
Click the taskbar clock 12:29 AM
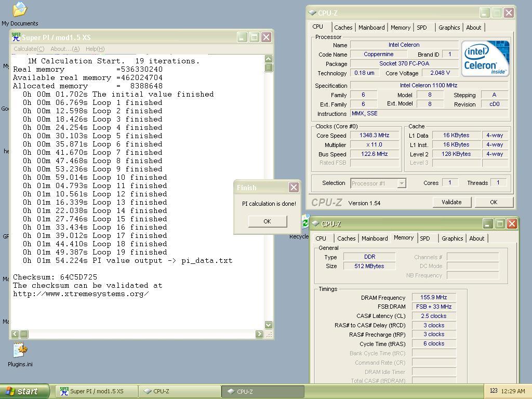(513, 391)
